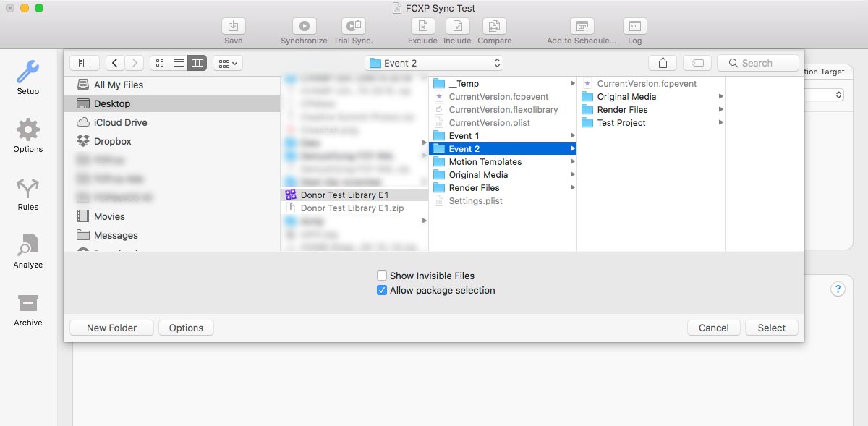
Task: Expand Original Media arrow in second column
Action: pos(572,174)
